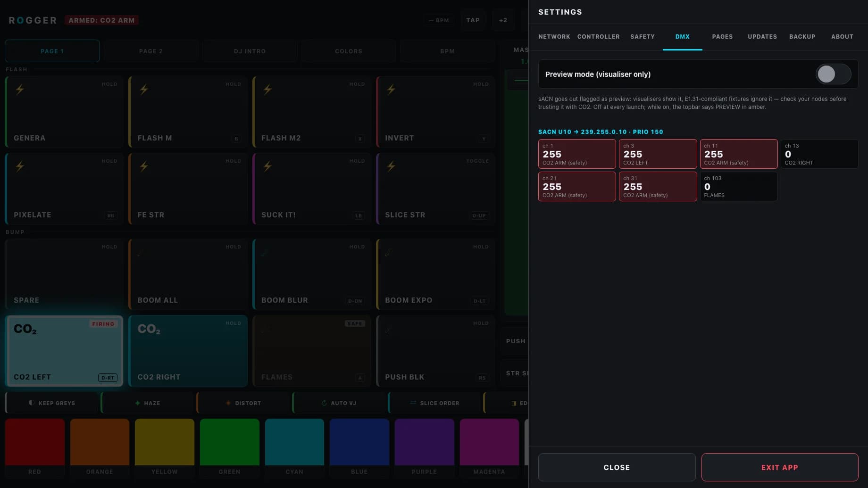Select ch 3 CO2 LEFT channel tile
This screenshot has height=488, width=868.
click(x=658, y=154)
